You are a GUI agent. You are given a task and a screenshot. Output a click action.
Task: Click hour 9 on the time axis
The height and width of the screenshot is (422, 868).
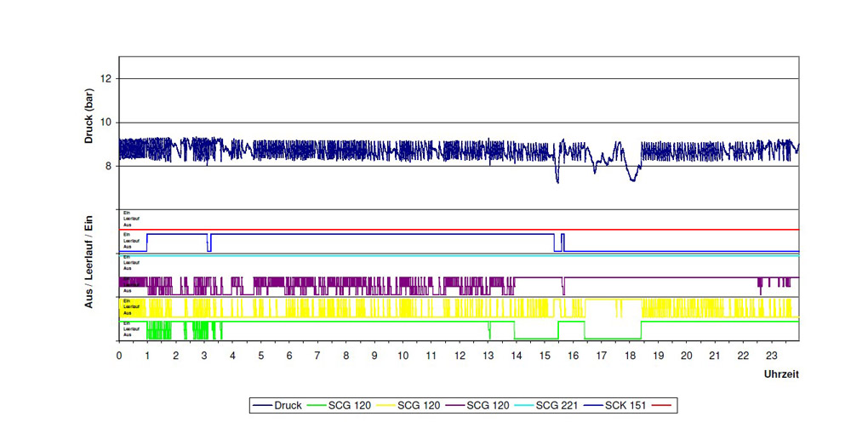[374, 355]
